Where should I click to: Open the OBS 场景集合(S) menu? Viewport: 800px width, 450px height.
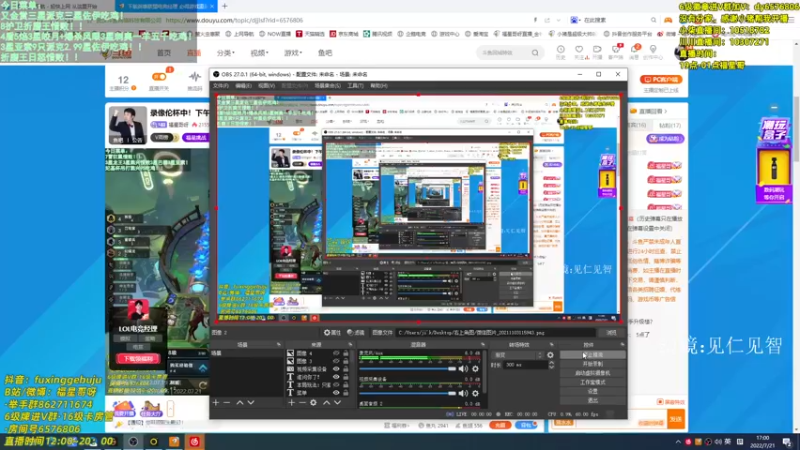pos(328,86)
